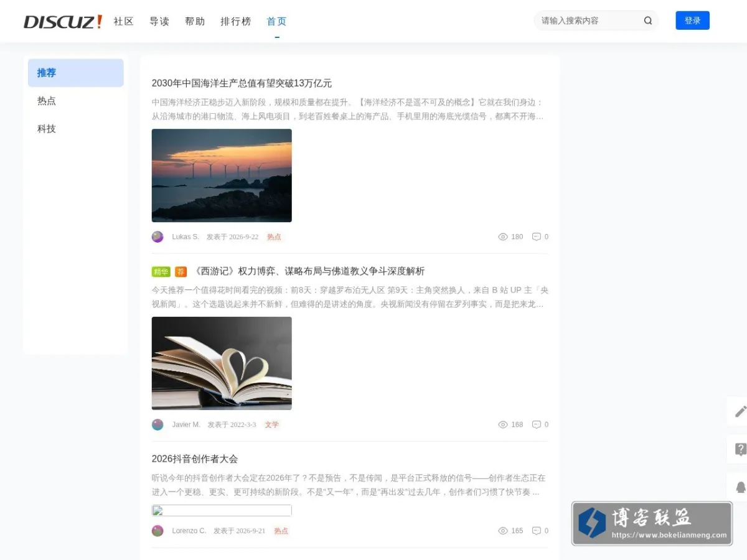Click the orange 荐 badge
Viewport: 747px width, 560px height.
pos(181,272)
